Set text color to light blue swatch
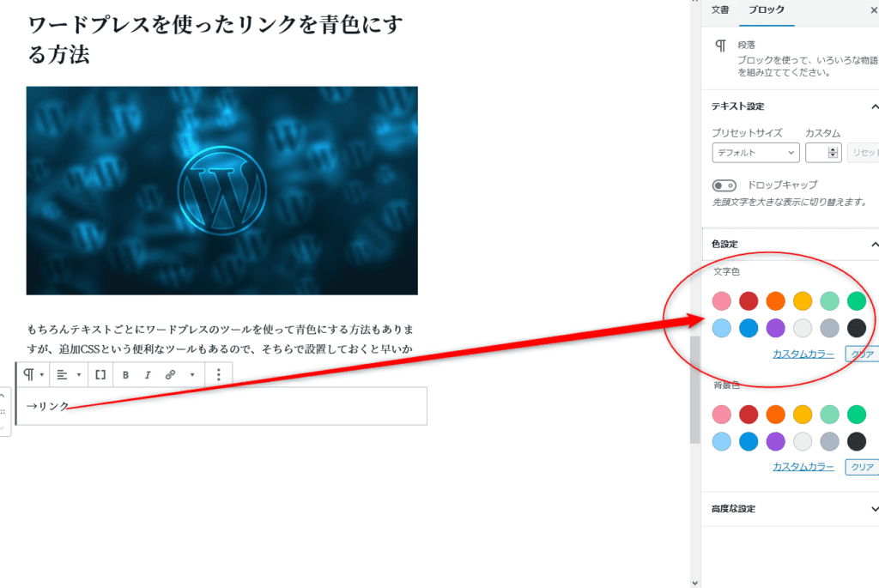The height and width of the screenshot is (588, 879). point(721,328)
